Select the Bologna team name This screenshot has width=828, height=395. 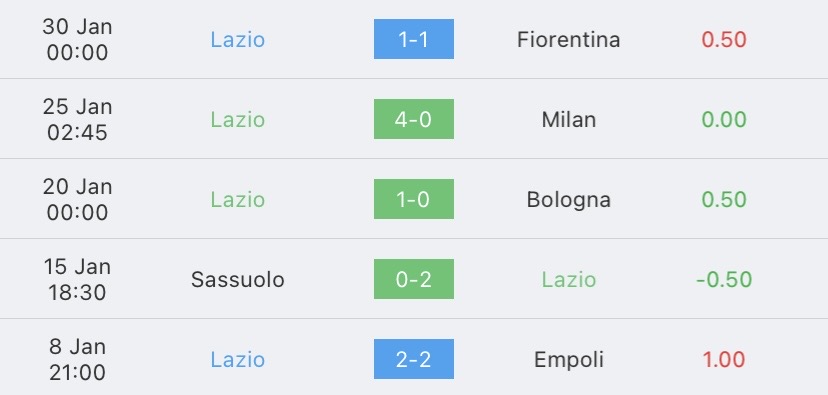point(568,200)
